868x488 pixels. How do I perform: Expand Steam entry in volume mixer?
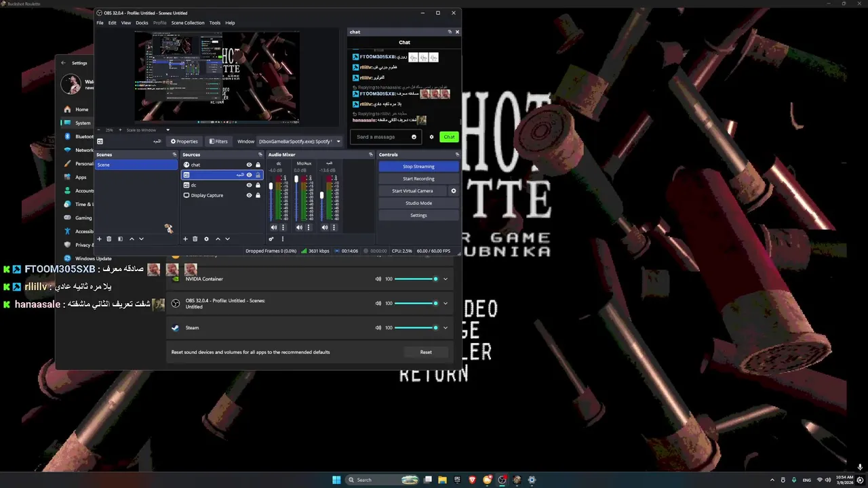tap(446, 327)
